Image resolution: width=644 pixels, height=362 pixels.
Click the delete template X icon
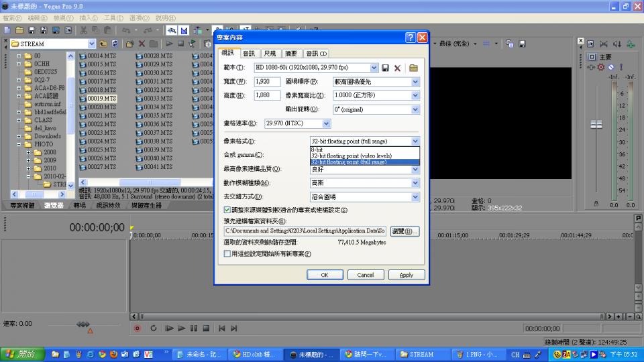[398, 68]
